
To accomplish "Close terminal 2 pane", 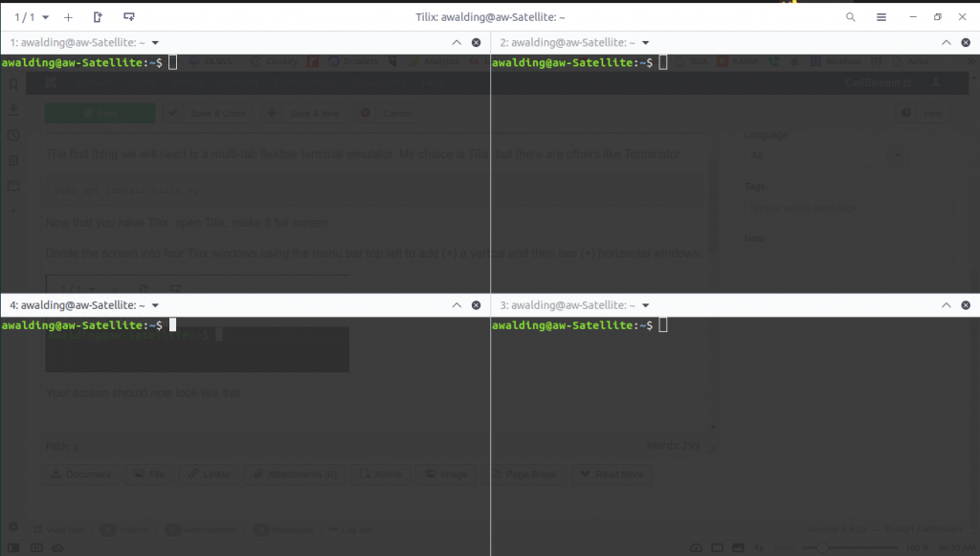I will [967, 42].
